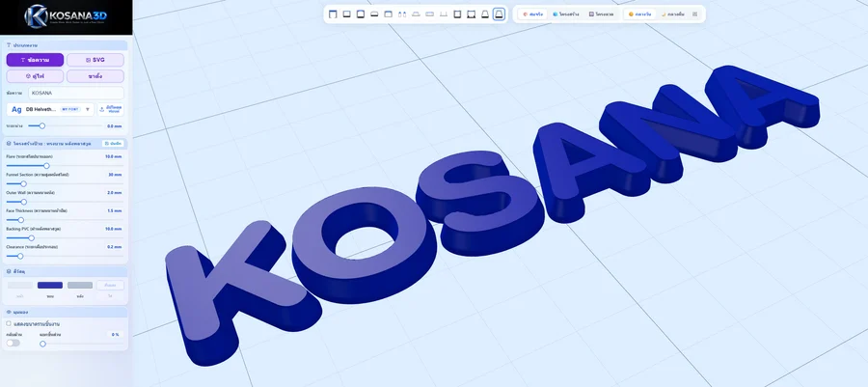Click the Clearance 0.2 mm value
This screenshot has height=387, width=868.
click(x=114, y=247)
